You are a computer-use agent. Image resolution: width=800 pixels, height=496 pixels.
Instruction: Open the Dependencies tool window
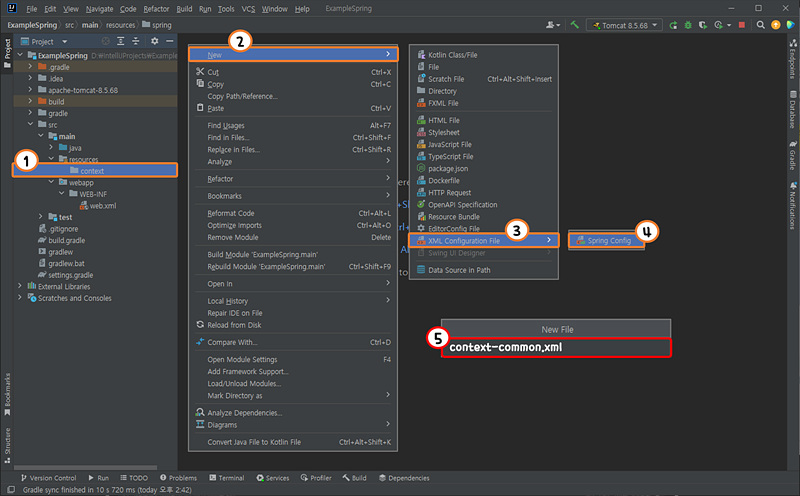pyautogui.click(x=404, y=478)
